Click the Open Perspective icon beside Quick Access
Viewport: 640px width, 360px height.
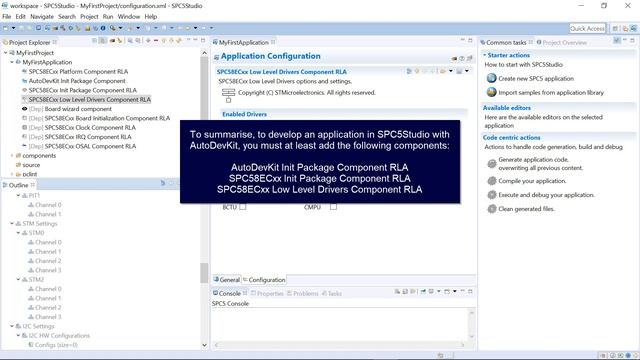pyautogui.click(x=615, y=28)
